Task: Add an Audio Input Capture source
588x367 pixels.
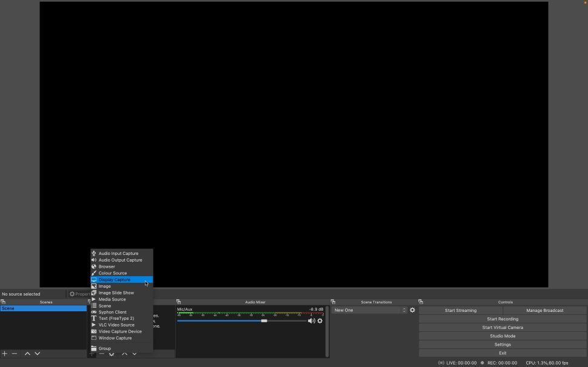Action: pos(121,254)
